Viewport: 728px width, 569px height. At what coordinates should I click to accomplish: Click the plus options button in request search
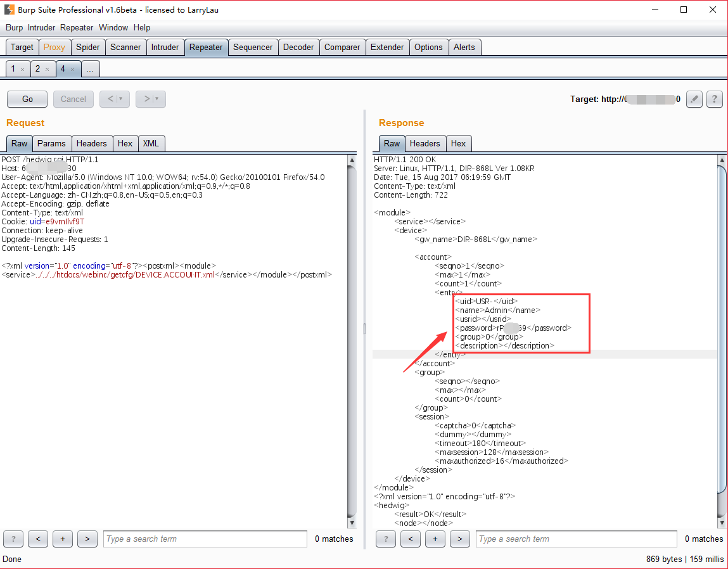pos(63,539)
